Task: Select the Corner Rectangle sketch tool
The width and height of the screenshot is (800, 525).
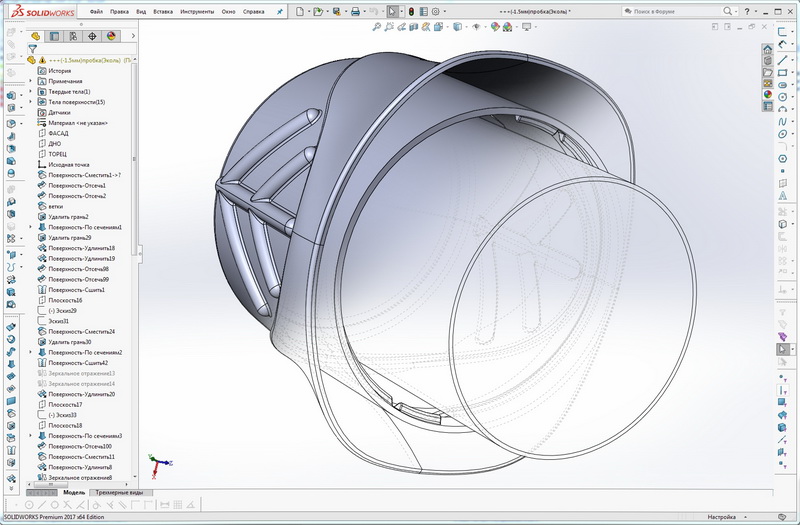Action: coord(783,73)
